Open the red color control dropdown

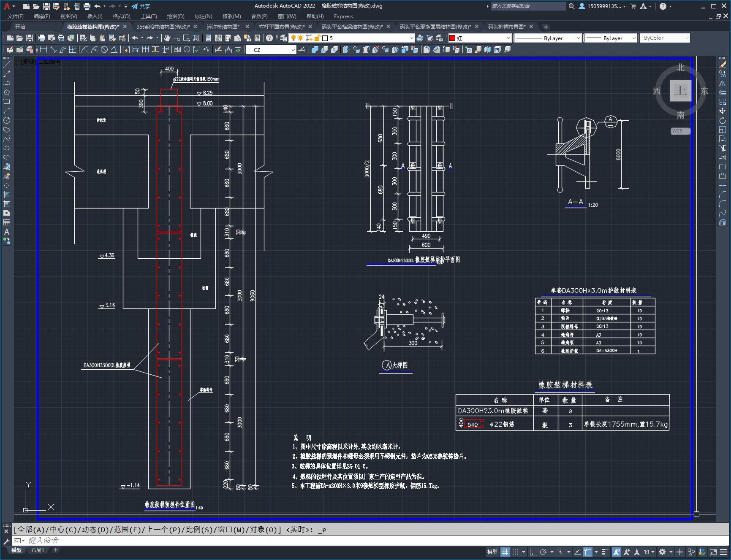pyautogui.click(x=480, y=38)
